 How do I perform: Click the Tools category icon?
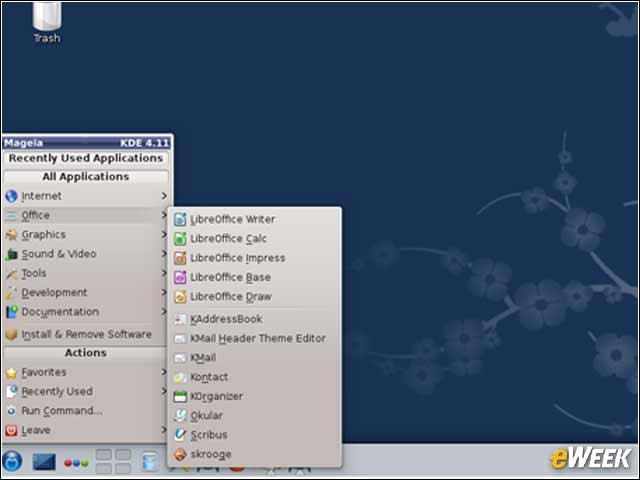click(11, 273)
